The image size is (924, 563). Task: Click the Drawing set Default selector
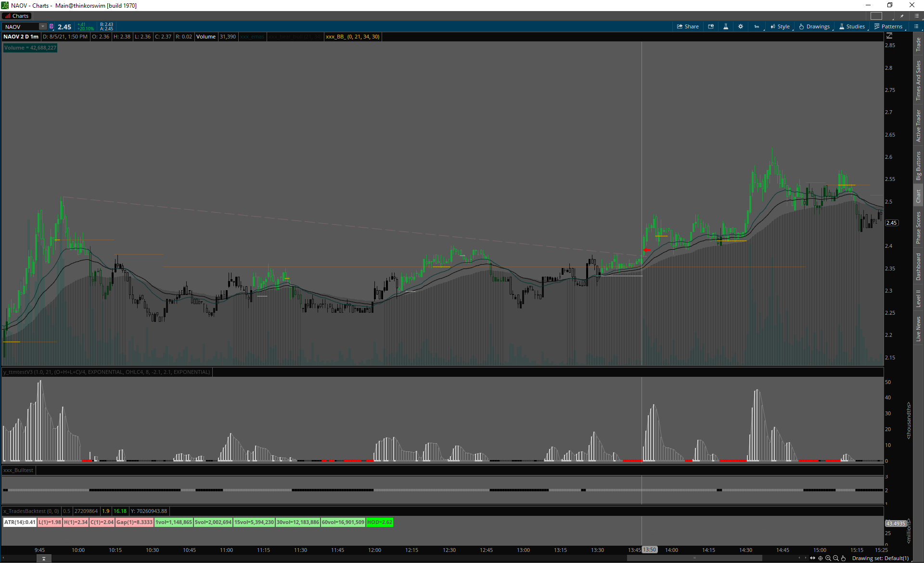pos(880,558)
